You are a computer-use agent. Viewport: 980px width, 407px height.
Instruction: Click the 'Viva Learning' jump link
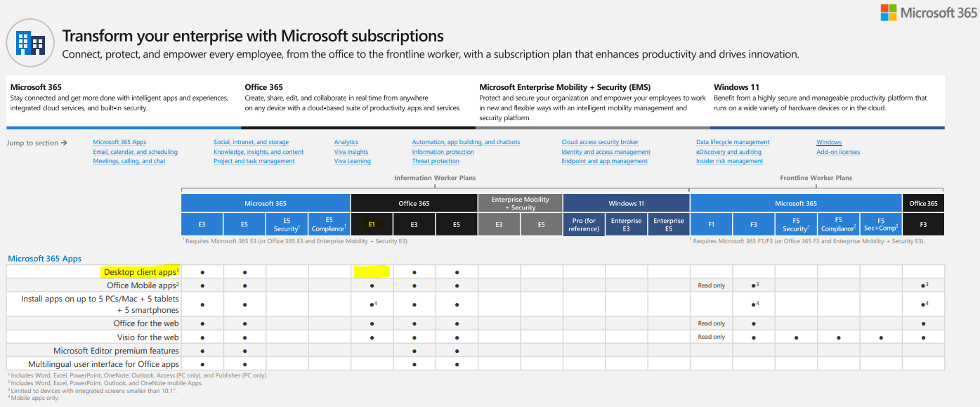click(x=352, y=160)
